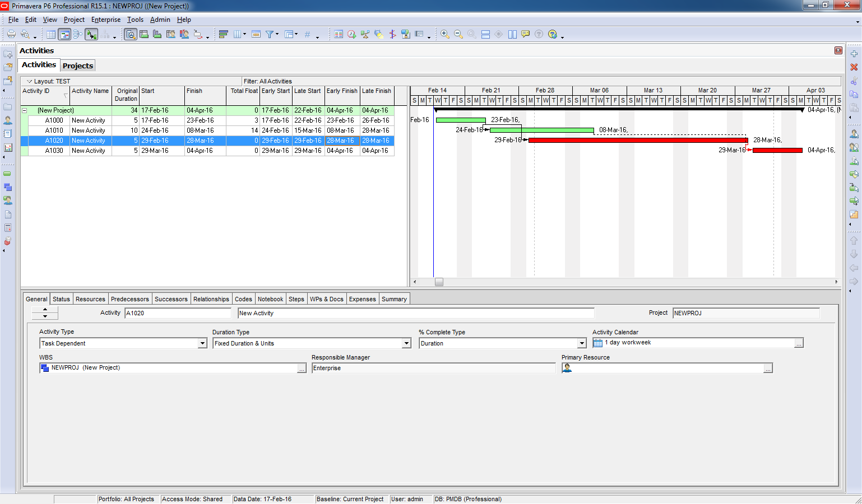This screenshot has width=862, height=504.
Task: Click the WBS browse ellipsis button
Action: 302,368
